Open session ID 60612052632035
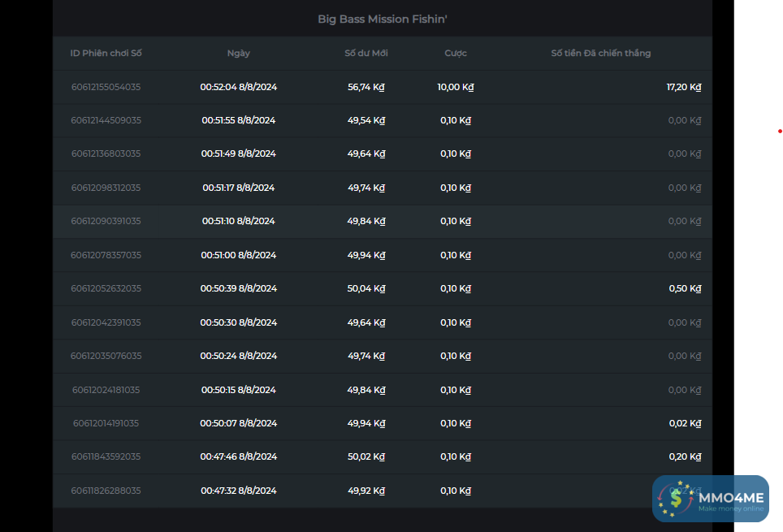Image resolution: width=783 pixels, height=532 pixels. point(106,288)
